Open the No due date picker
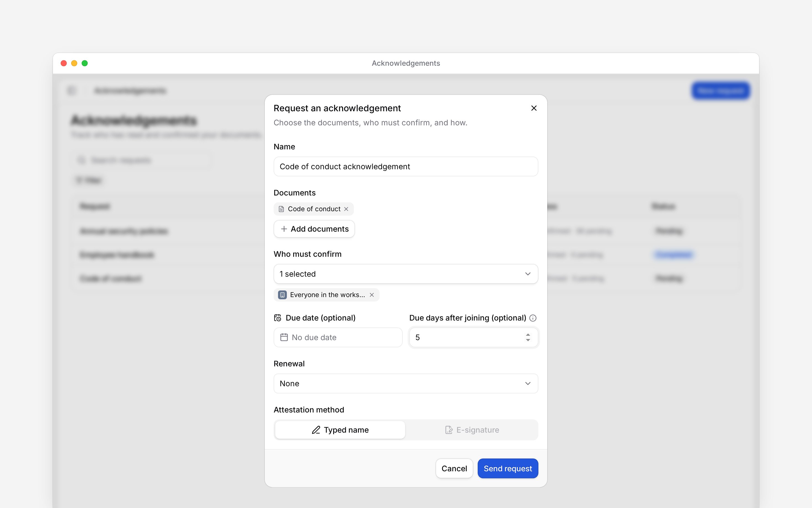This screenshot has height=508, width=812. pos(338,337)
